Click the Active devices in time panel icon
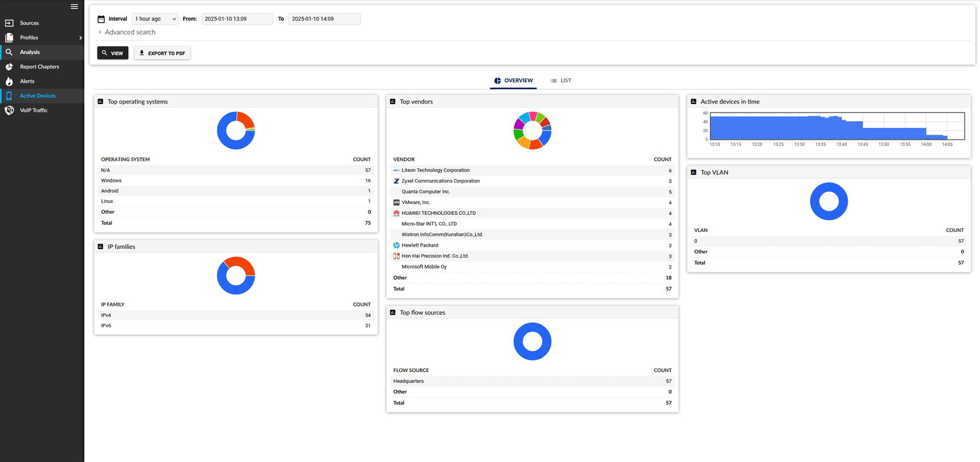Image resolution: width=980 pixels, height=462 pixels. click(x=693, y=102)
